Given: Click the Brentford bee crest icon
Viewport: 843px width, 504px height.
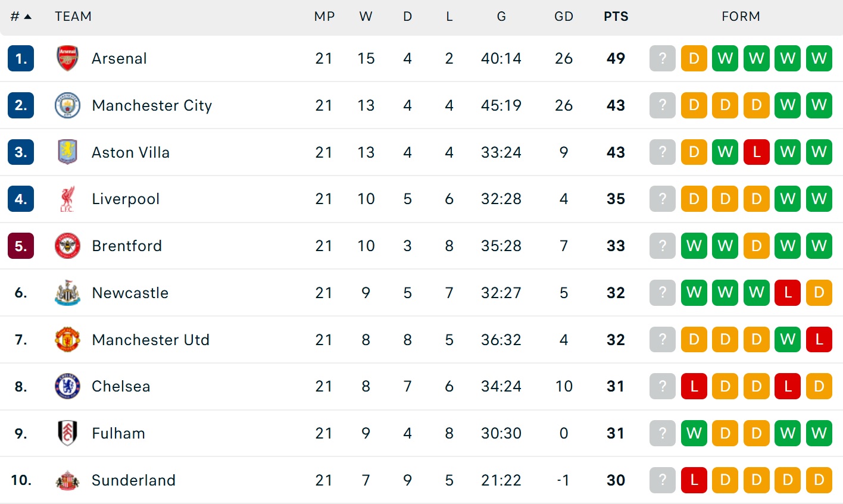Looking at the screenshot, I should [x=67, y=246].
